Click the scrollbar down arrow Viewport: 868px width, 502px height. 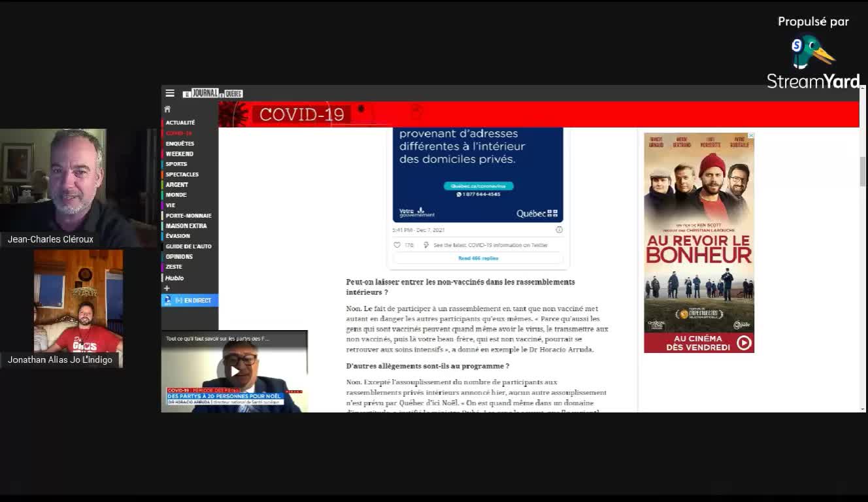(x=863, y=409)
